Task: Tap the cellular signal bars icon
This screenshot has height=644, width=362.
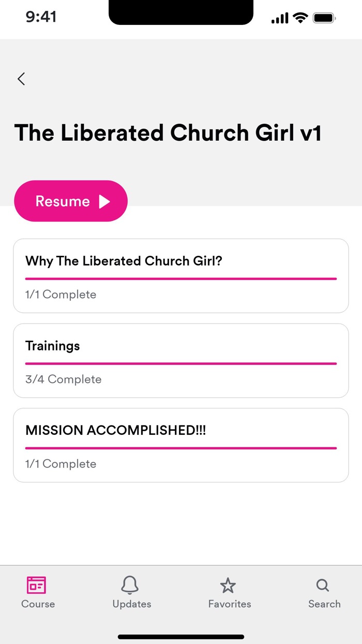Action: point(280,19)
